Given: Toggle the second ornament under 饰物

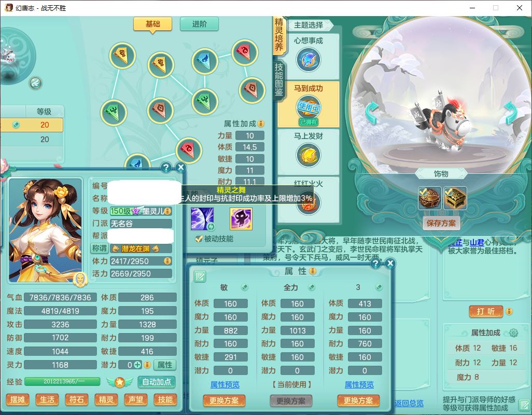Looking at the screenshot, I should pos(455,198).
